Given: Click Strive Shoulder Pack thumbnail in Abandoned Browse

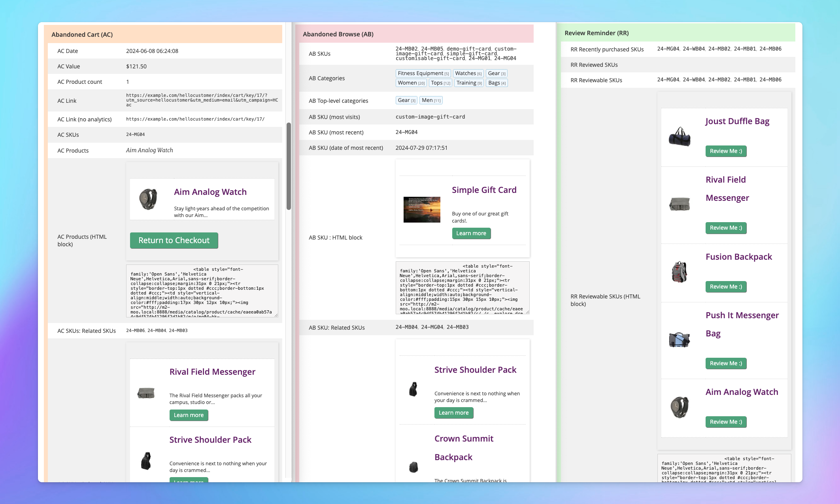Looking at the screenshot, I should (413, 389).
